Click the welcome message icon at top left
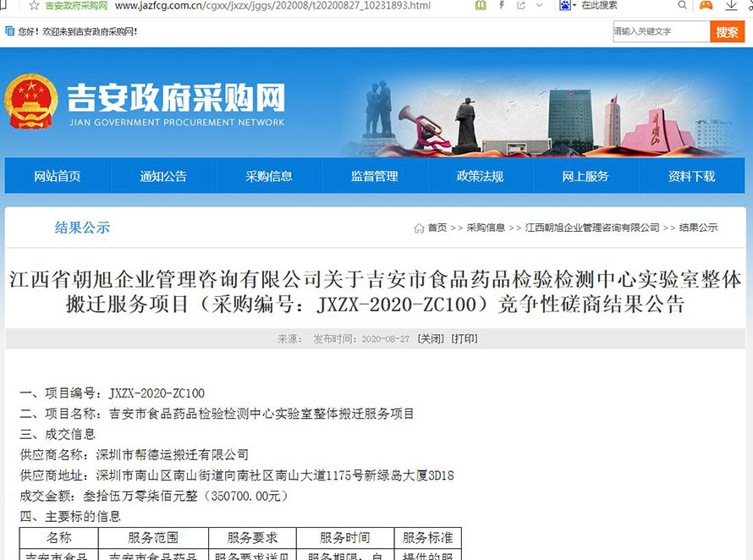 [10, 32]
